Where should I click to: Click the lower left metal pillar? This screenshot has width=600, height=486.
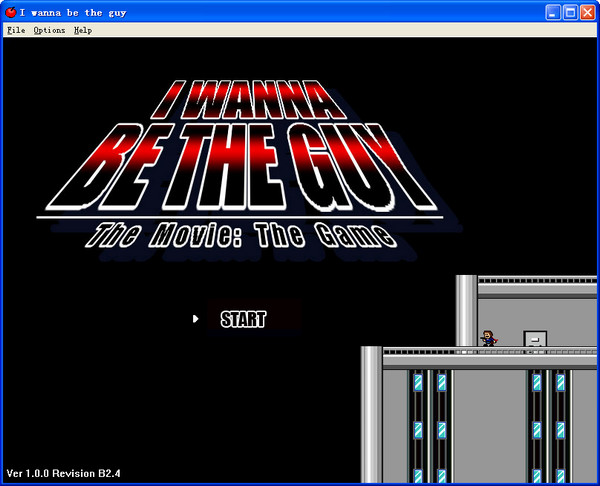371,415
